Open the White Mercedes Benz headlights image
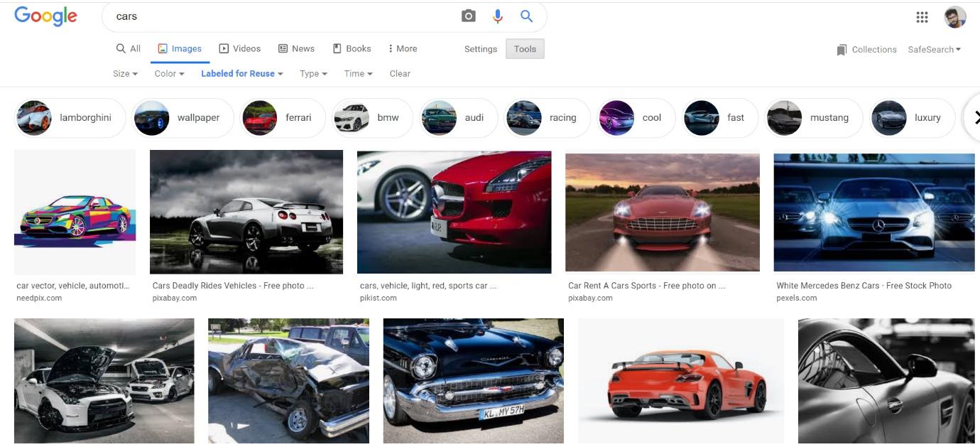Viewport: 980px width, 447px height. click(x=874, y=212)
